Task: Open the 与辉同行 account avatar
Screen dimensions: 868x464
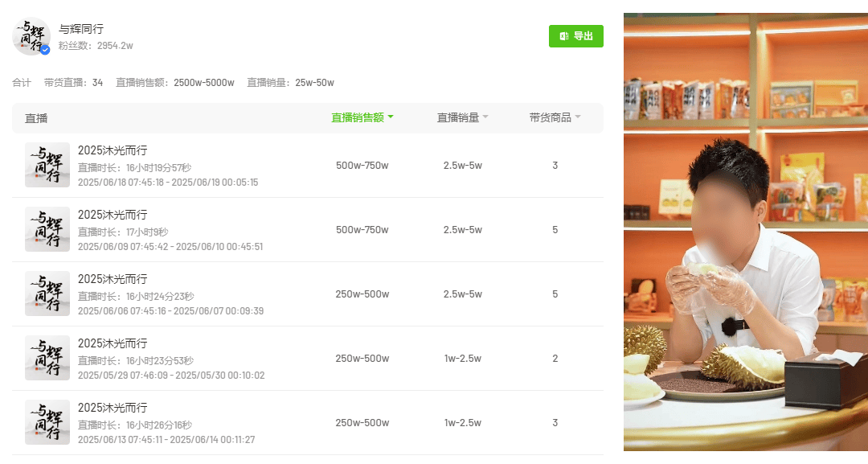Action: click(31, 36)
